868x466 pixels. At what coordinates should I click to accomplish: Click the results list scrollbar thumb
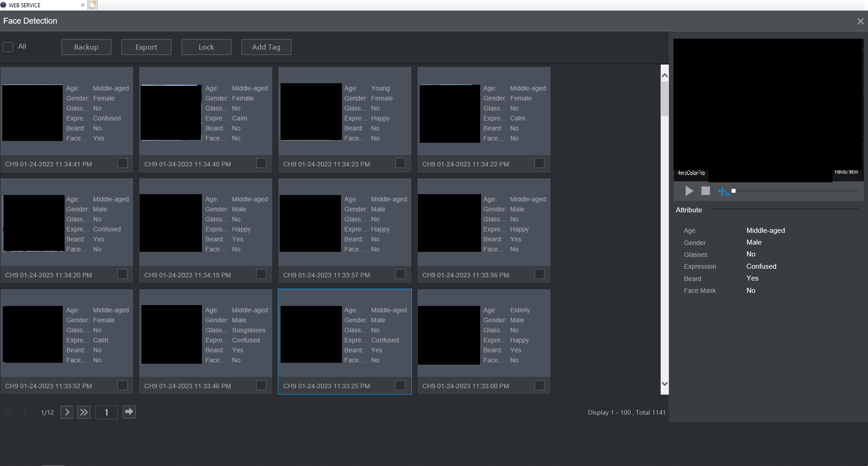[664, 98]
